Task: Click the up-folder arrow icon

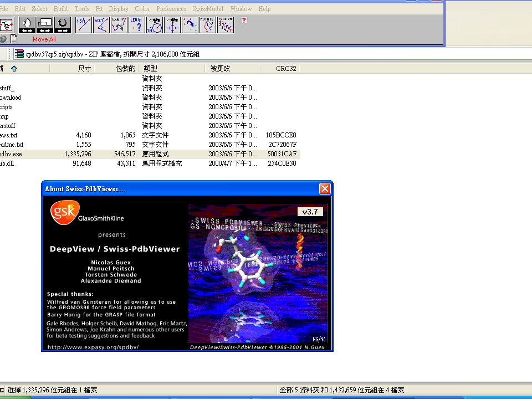Action: click(14, 69)
